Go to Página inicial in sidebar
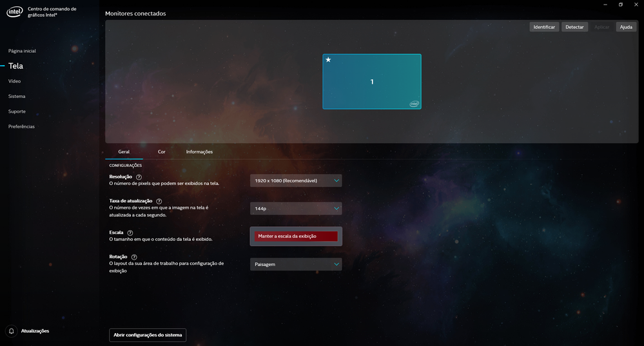644x346 pixels. click(22, 51)
